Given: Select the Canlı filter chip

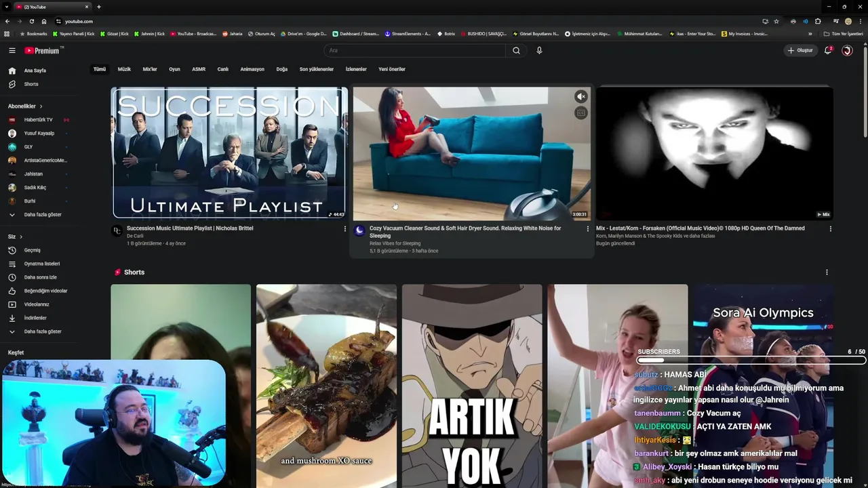Looking at the screenshot, I should click(222, 69).
